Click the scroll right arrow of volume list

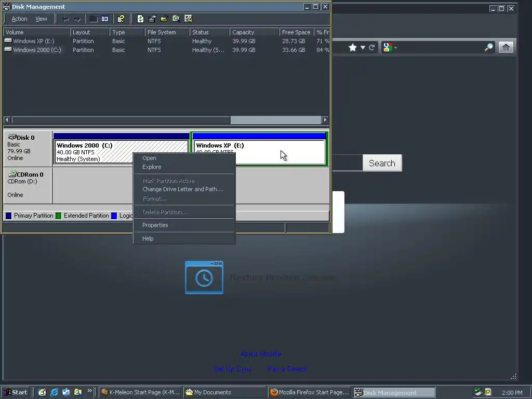pos(325,120)
